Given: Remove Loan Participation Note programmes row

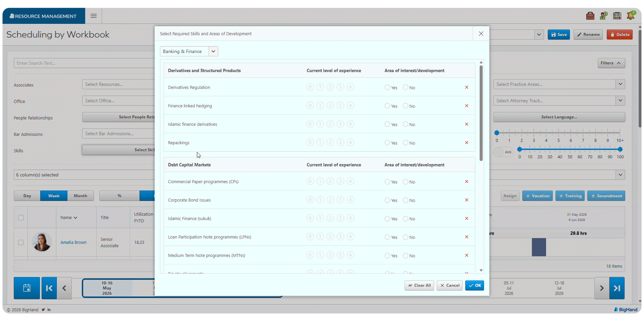Looking at the screenshot, I should (x=467, y=237).
